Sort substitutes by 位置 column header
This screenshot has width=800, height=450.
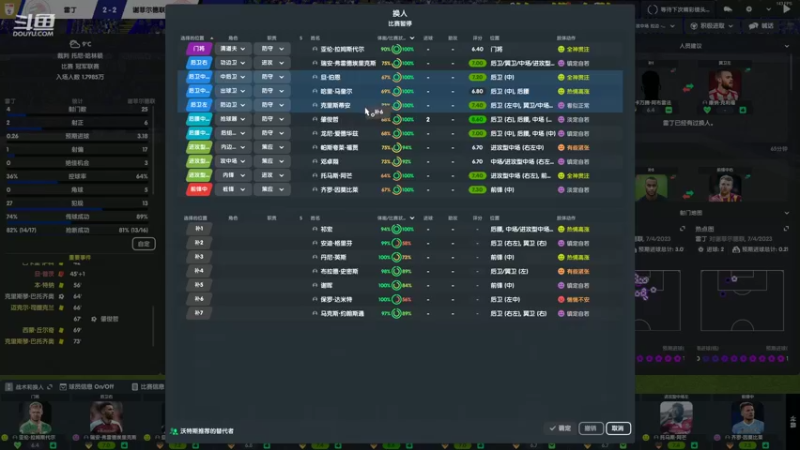494,218
